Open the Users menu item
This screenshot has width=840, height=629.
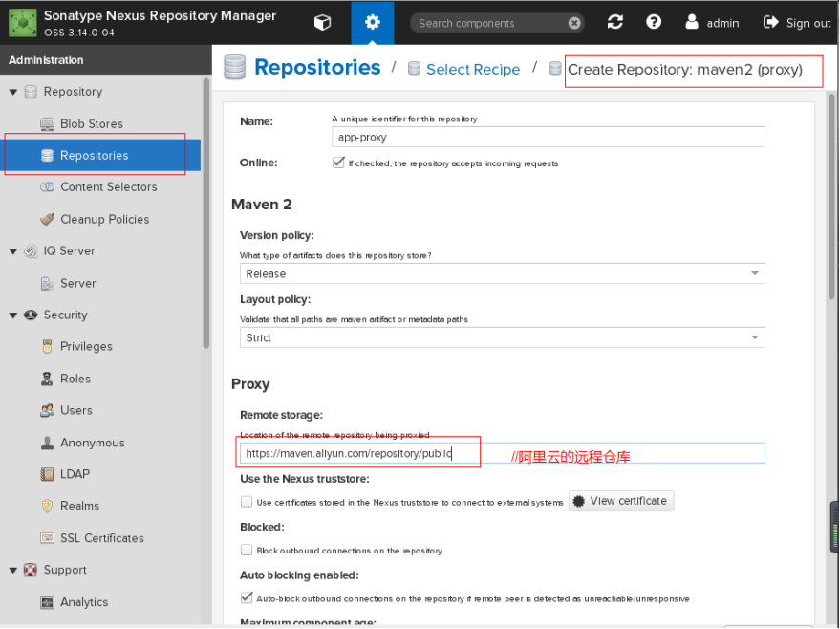(x=75, y=410)
